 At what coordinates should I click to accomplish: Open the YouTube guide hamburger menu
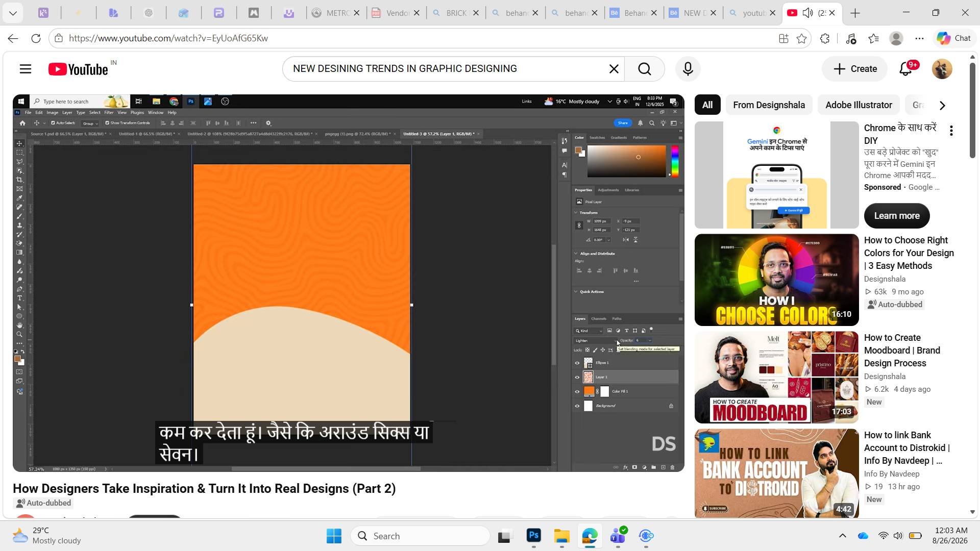pyautogui.click(x=26, y=69)
